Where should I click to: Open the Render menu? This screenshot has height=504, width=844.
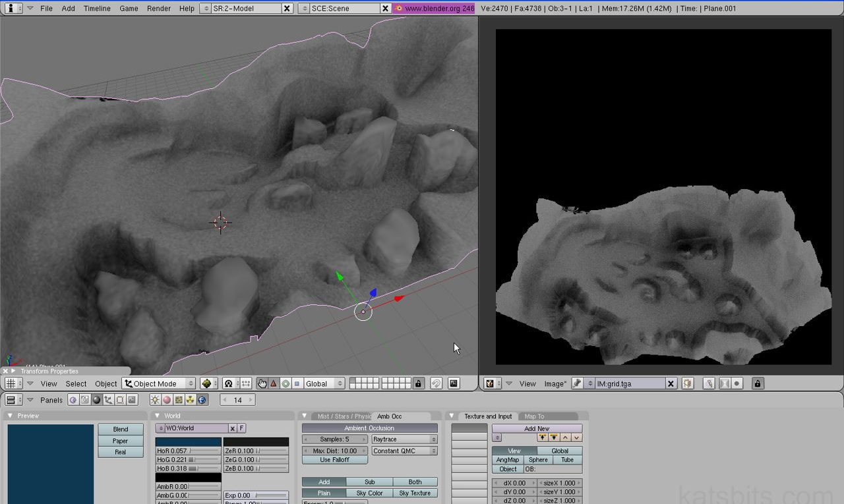[158, 9]
